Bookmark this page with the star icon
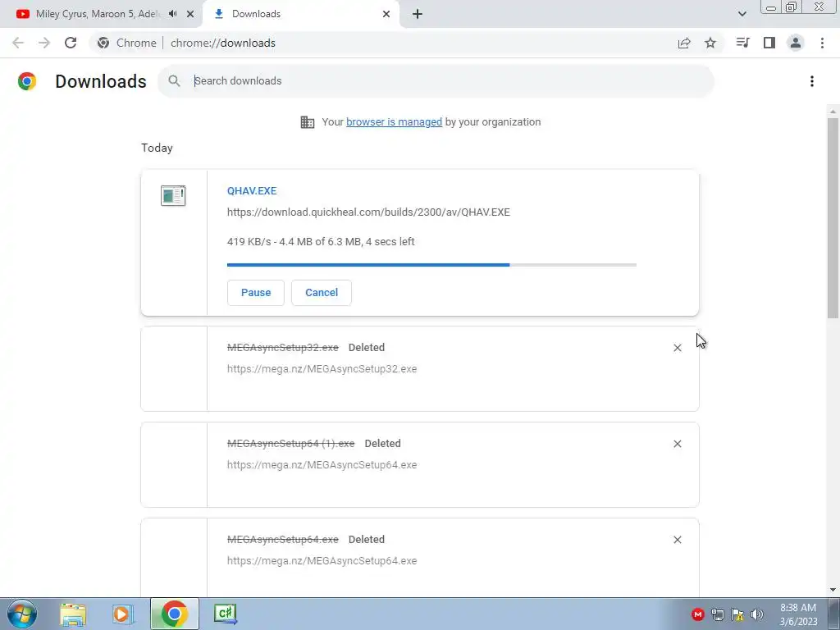The image size is (840, 630). tap(710, 43)
